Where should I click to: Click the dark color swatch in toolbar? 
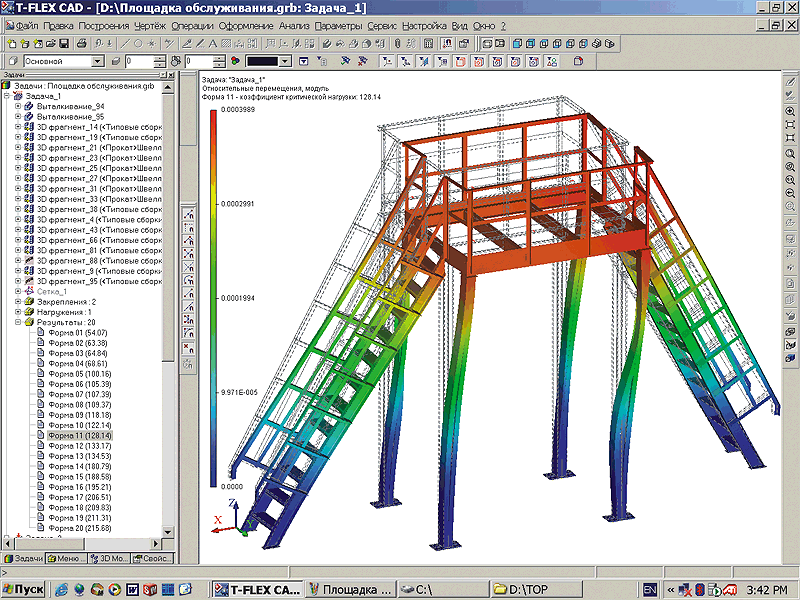pos(261,61)
